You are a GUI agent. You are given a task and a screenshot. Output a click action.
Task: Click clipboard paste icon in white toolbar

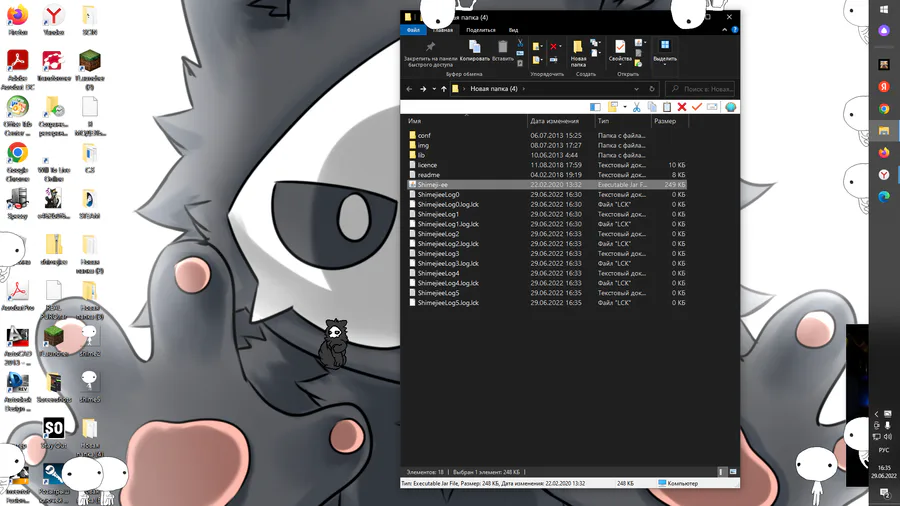pos(667,107)
